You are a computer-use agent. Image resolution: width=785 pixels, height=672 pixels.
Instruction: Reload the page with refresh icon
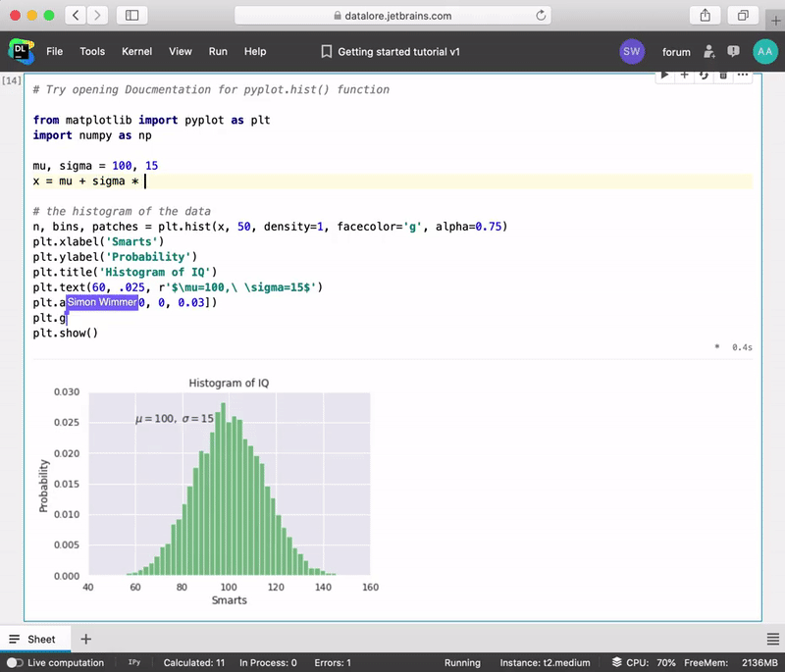click(x=541, y=16)
